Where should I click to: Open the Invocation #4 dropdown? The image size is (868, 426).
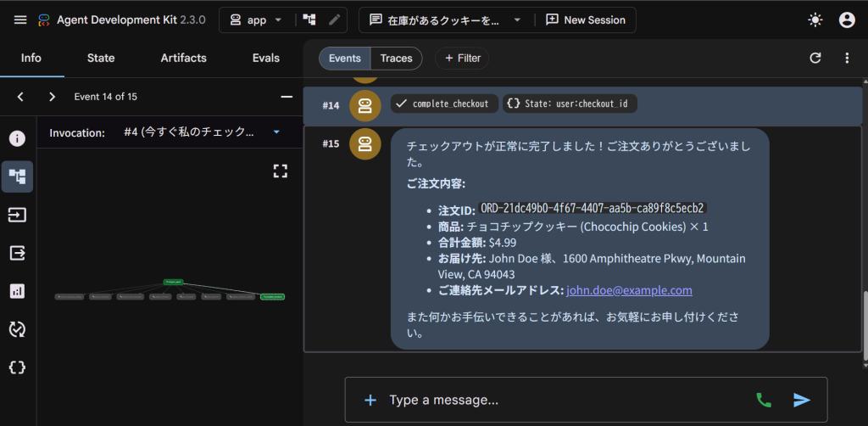[202, 132]
